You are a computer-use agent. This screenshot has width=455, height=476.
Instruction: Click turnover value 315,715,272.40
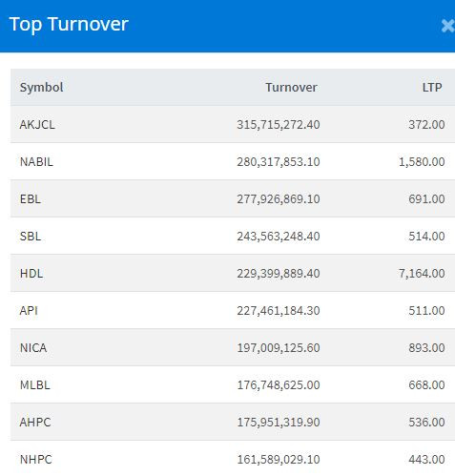click(x=279, y=124)
